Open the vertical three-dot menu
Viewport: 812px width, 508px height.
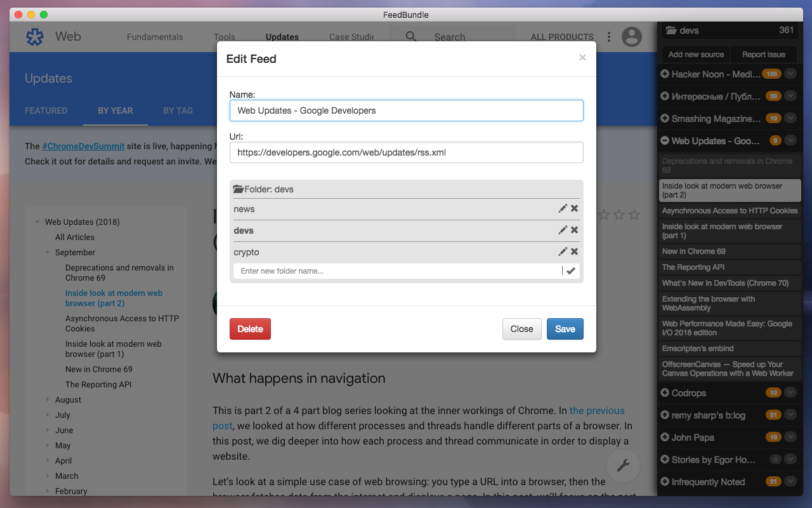tap(608, 37)
